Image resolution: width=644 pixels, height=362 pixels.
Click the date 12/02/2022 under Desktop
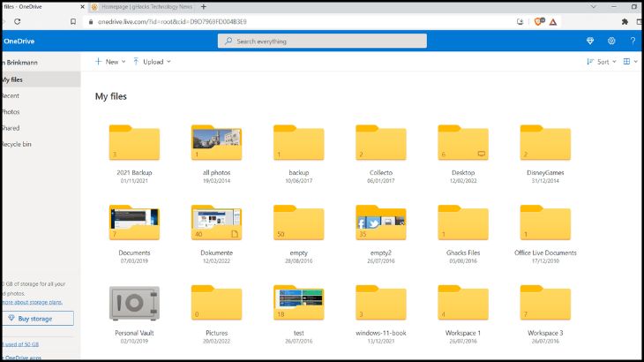click(463, 181)
